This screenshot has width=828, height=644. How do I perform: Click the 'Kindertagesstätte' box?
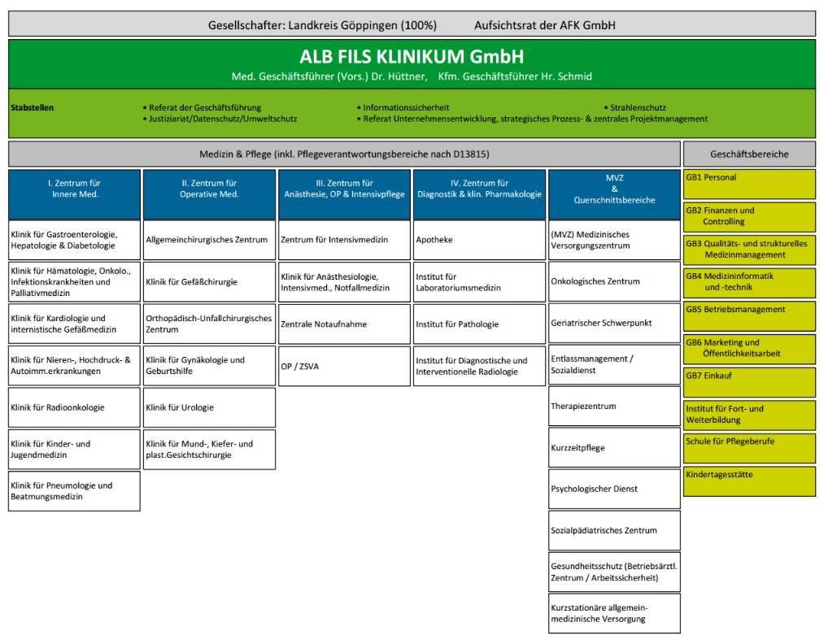[749, 481]
